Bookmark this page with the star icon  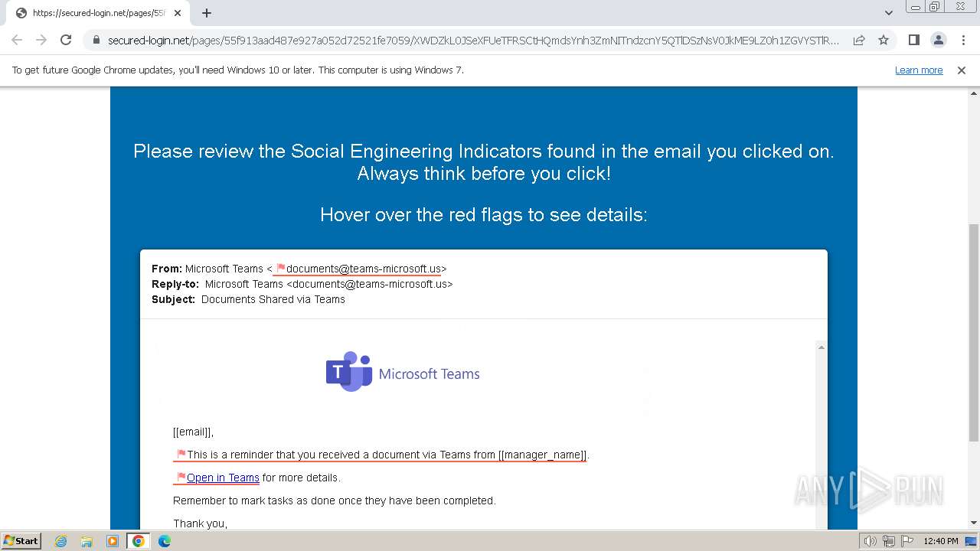884,40
